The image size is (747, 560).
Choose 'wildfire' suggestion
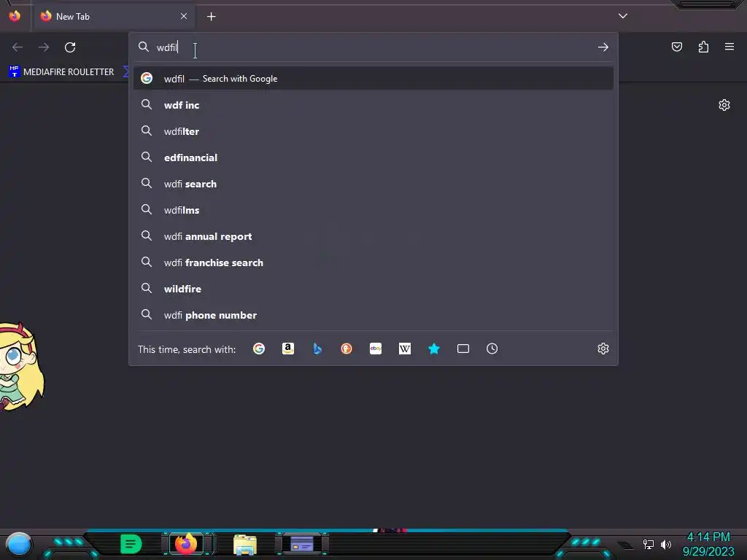point(373,289)
